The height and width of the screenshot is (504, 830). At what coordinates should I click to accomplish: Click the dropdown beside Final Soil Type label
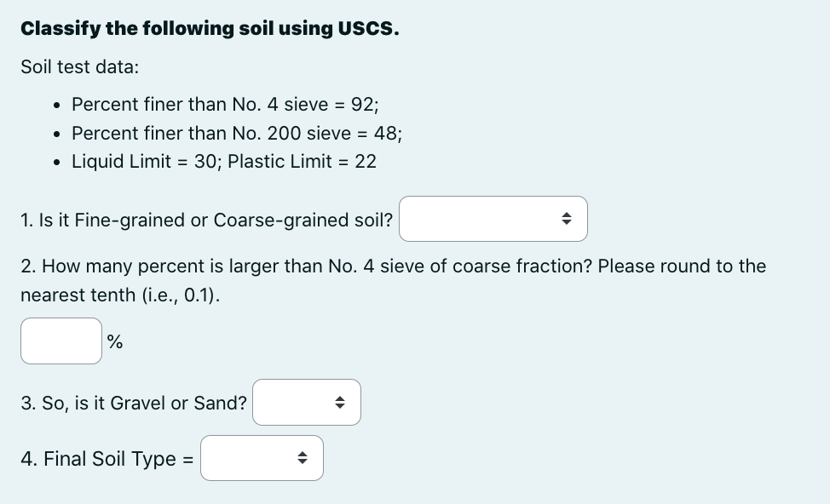(x=262, y=458)
